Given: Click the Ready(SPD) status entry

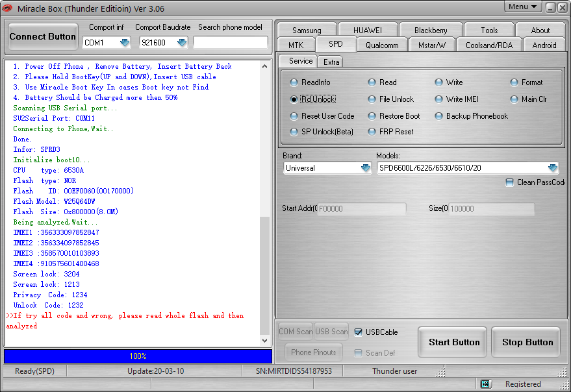Looking at the screenshot, I should coord(34,371).
